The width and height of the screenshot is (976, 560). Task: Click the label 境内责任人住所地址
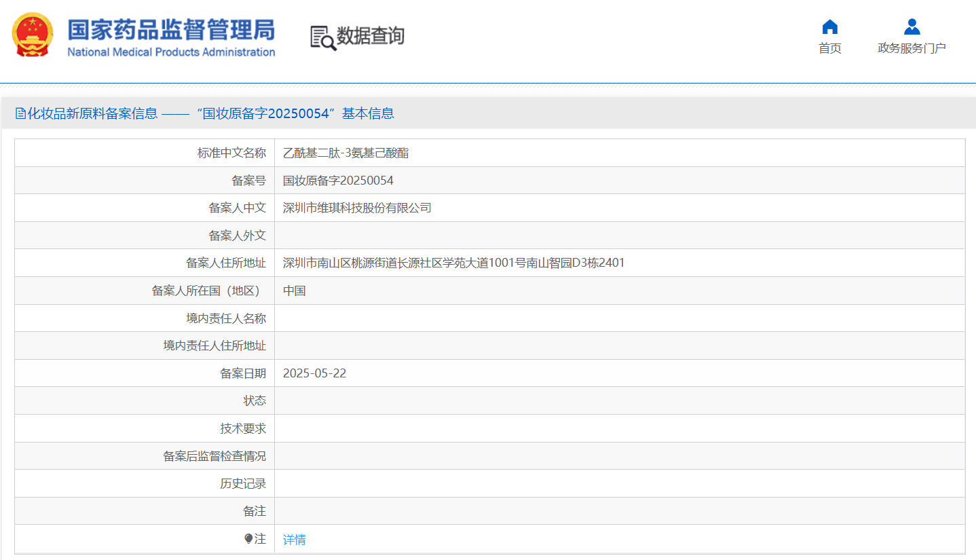214,346
